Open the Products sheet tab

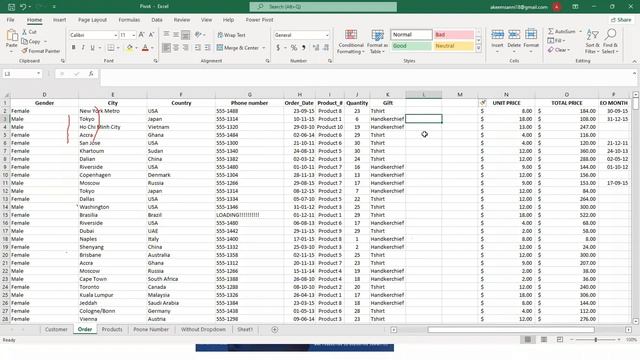coord(112,329)
